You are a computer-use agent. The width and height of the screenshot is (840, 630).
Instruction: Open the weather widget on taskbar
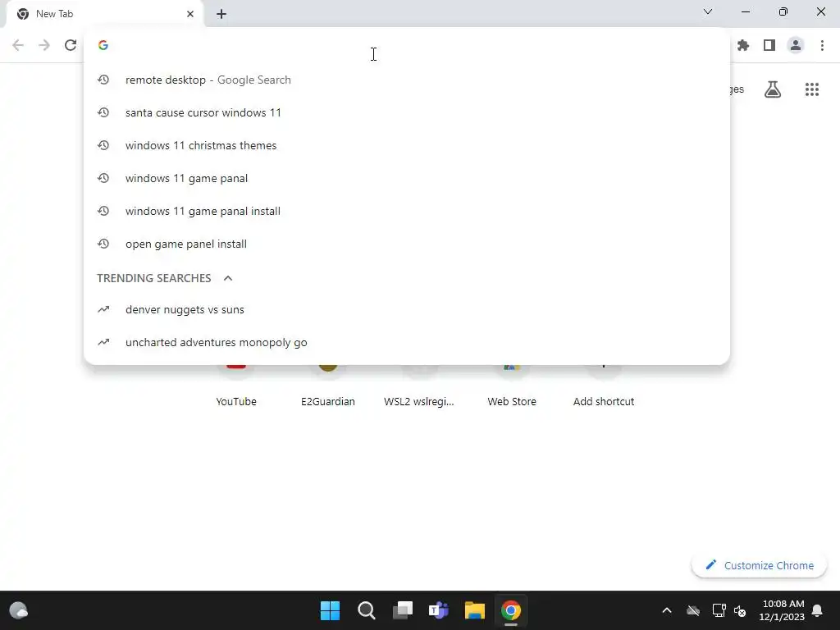(x=19, y=610)
